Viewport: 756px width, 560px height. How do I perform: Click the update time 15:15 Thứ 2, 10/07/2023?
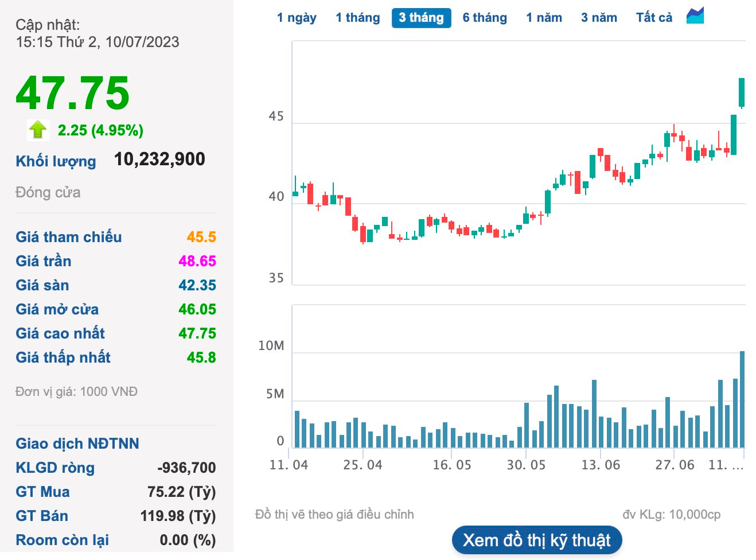pos(98,42)
